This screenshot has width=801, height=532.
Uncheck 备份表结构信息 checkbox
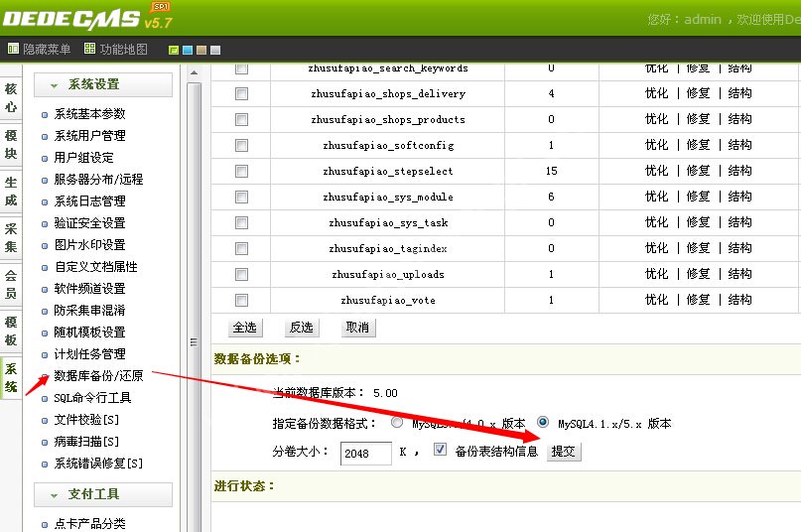(440, 450)
